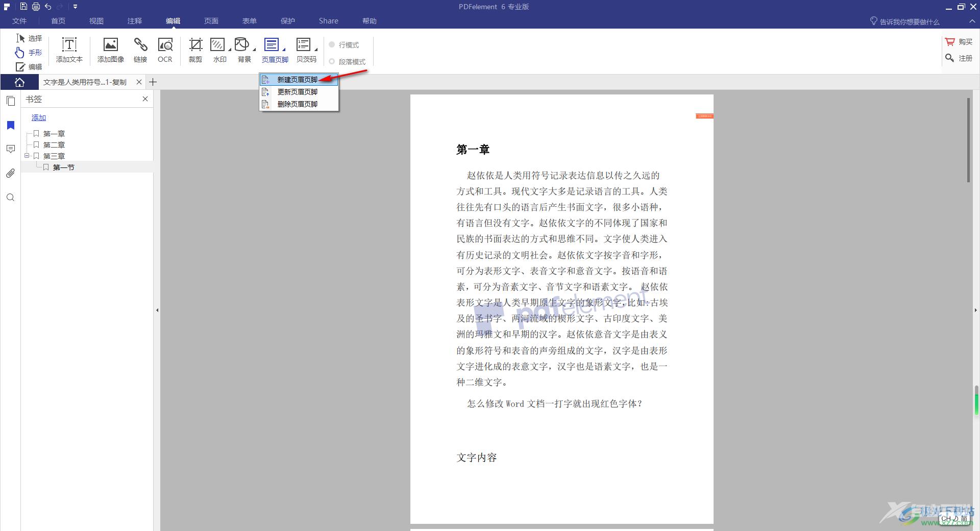Collapse the ribbon with the chevron
Screen dimensions: 980x531
(971, 21)
